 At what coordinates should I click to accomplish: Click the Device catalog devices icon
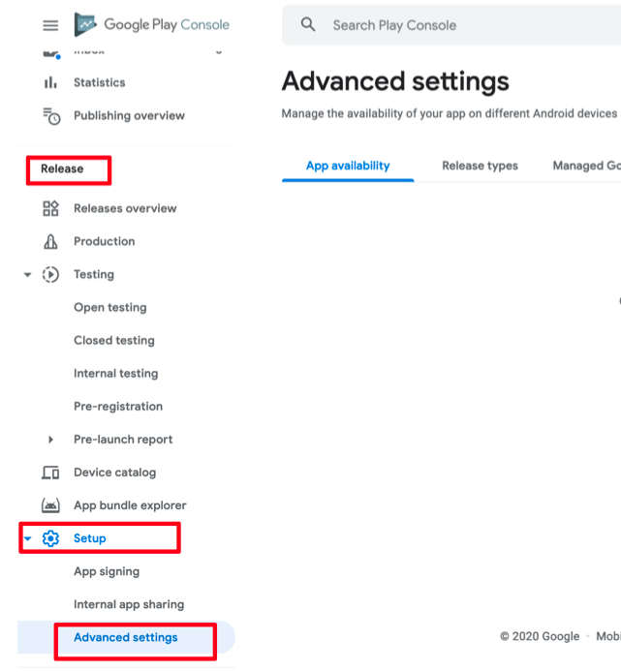[x=50, y=473]
